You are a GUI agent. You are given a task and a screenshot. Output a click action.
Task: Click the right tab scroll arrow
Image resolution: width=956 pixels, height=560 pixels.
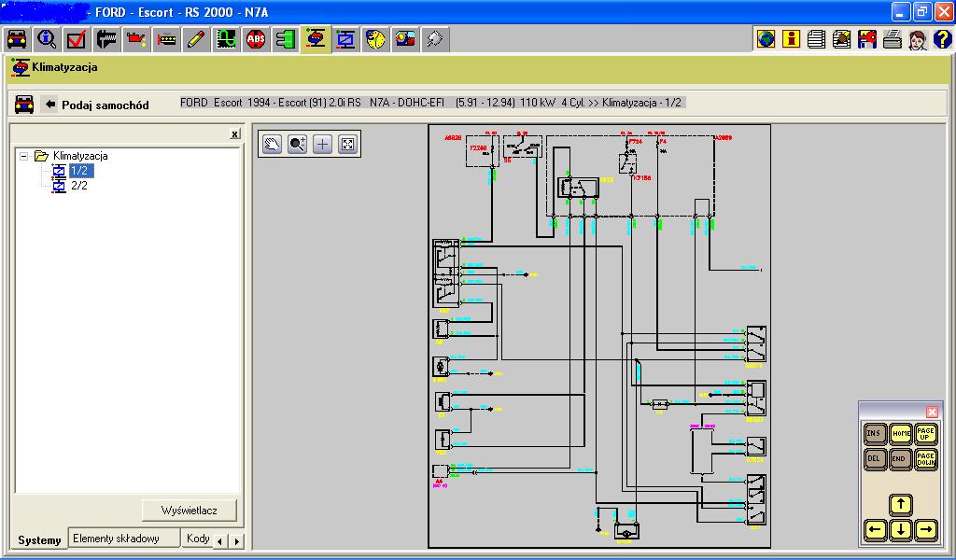pos(236,541)
